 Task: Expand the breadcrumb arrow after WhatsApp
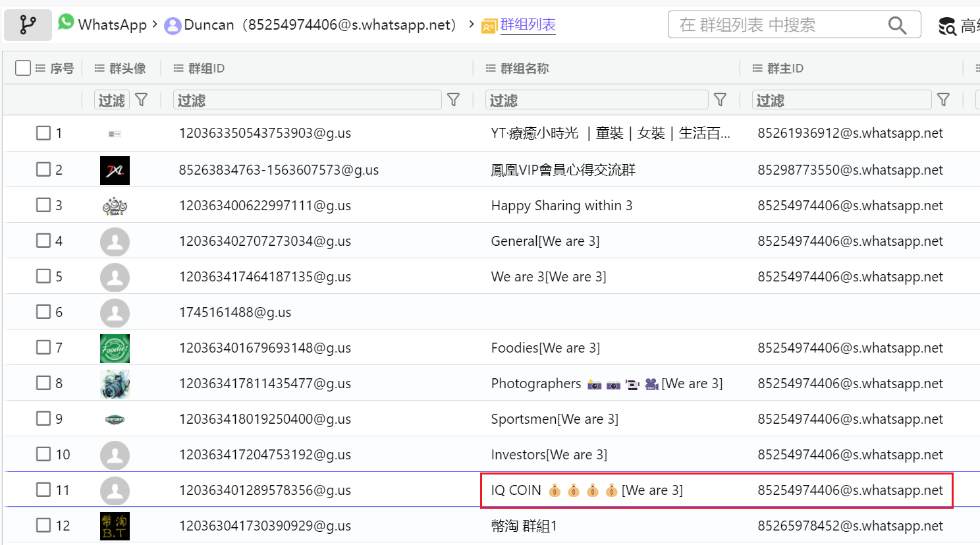(x=155, y=24)
